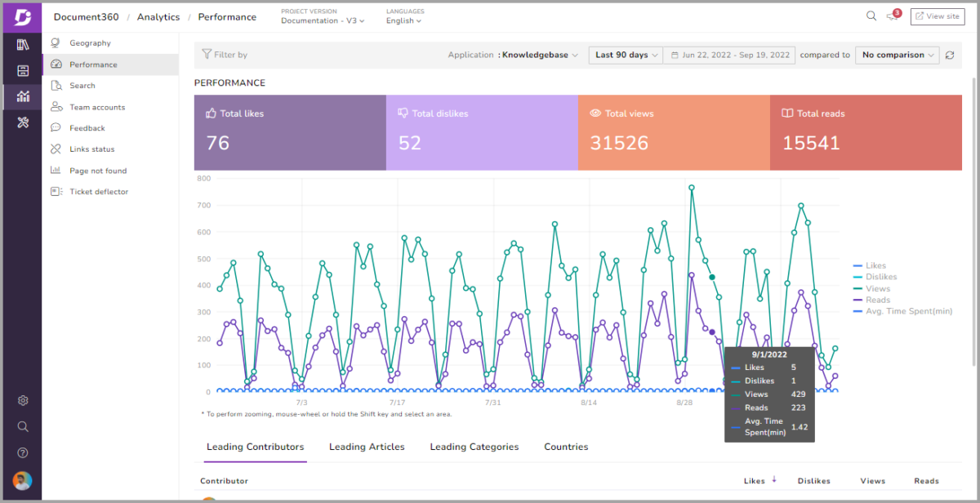Click the Document360 logo
The width and height of the screenshot is (980, 503).
point(22,16)
